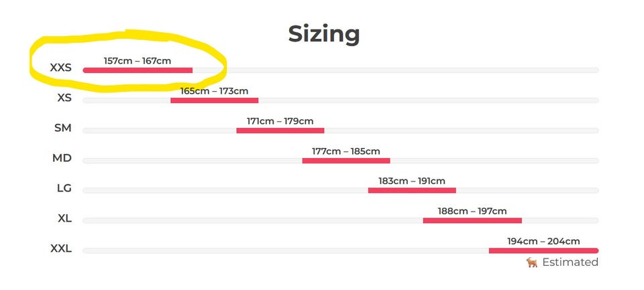The width and height of the screenshot is (644, 290).
Task: Click the red XS range bar
Action: point(215,100)
